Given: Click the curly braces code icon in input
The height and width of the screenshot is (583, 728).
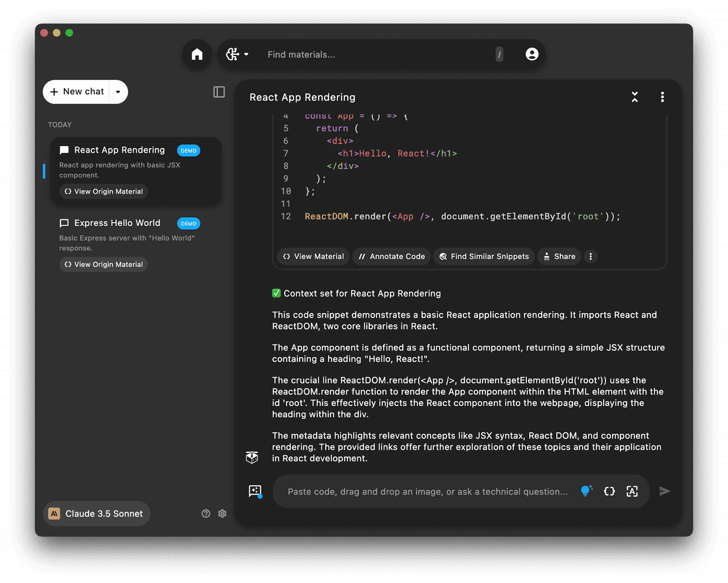Looking at the screenshot, I should click(609, 491).
